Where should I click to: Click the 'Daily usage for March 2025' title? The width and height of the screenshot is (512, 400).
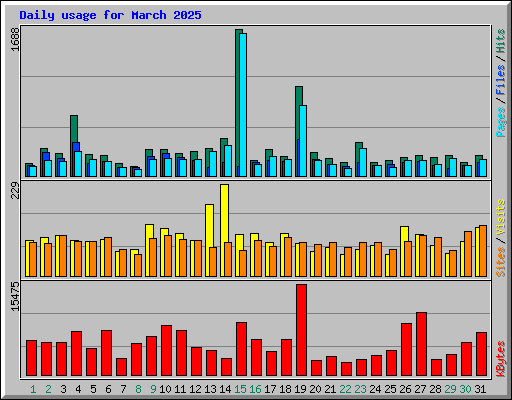pyautogui.click(x=110, y=15)
